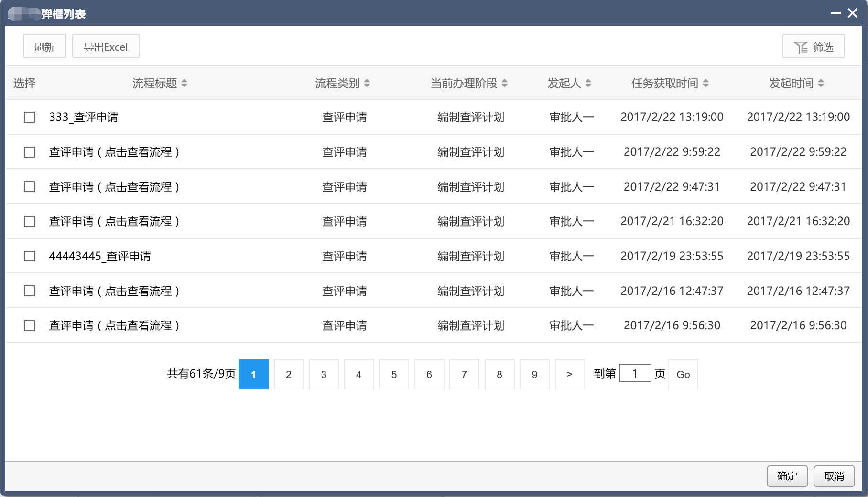The width and height of the screenshot is (868, 497).
Task: Open the 44443445_查评申请 process title
Action: (100, 256)
